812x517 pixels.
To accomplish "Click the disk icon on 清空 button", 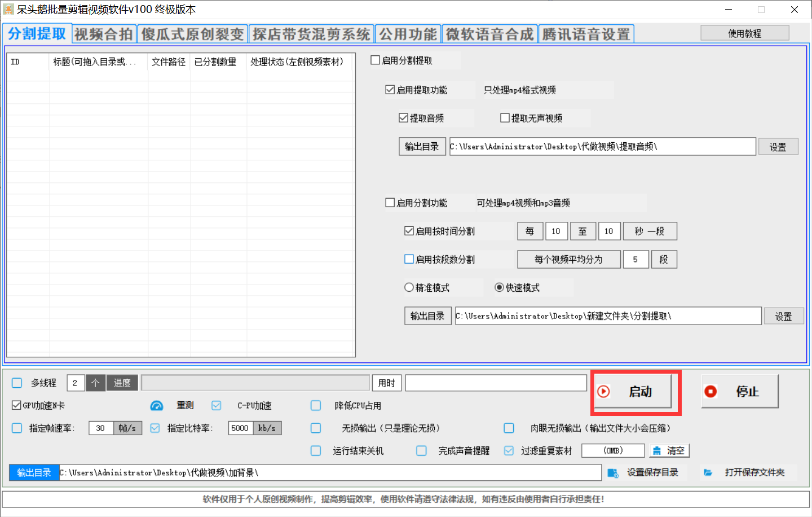I will point(657,450).
